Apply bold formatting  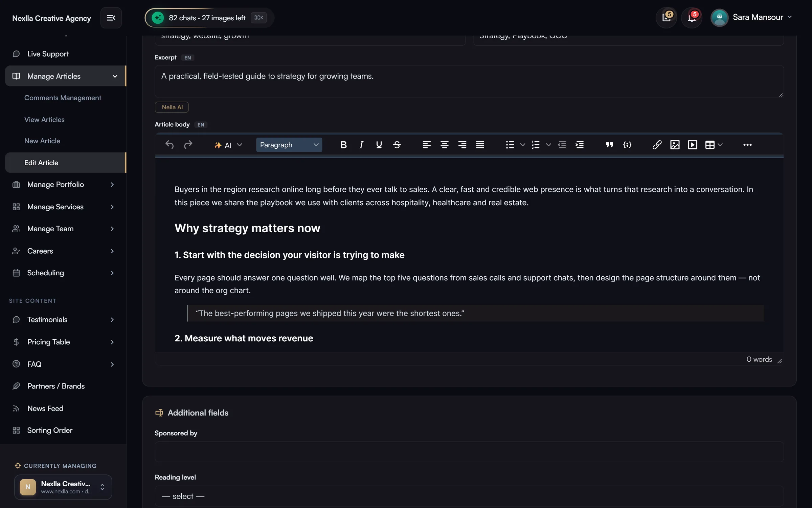(x=343, y=145)
